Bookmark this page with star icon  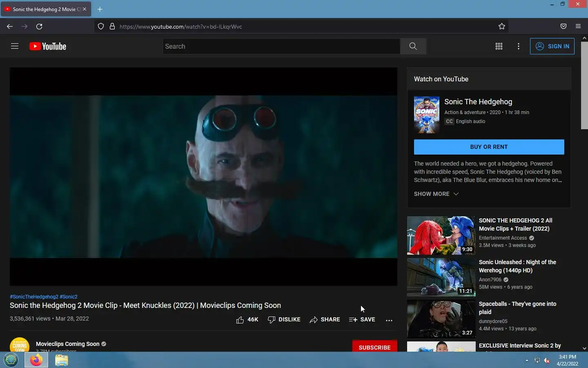tap(502, 27)
